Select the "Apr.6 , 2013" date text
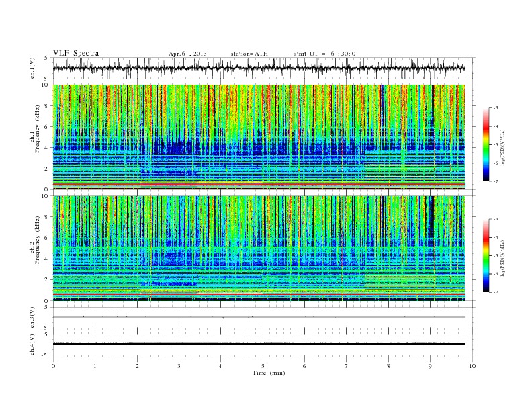This screenshot has height=411, width=532. pyautogui.click(x=187, y=54)
